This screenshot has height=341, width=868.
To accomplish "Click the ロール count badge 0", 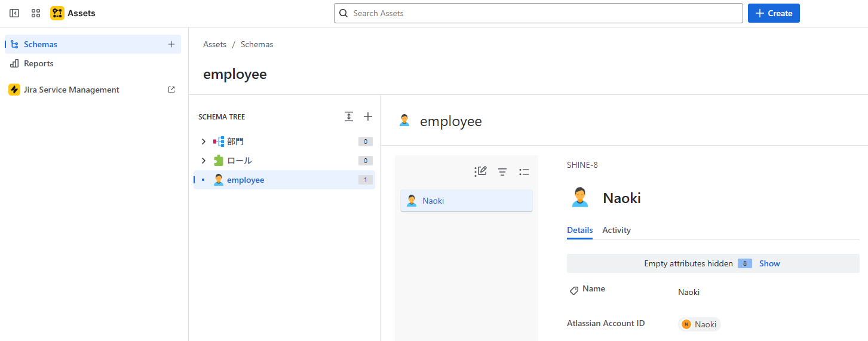I will coord(366,161).
